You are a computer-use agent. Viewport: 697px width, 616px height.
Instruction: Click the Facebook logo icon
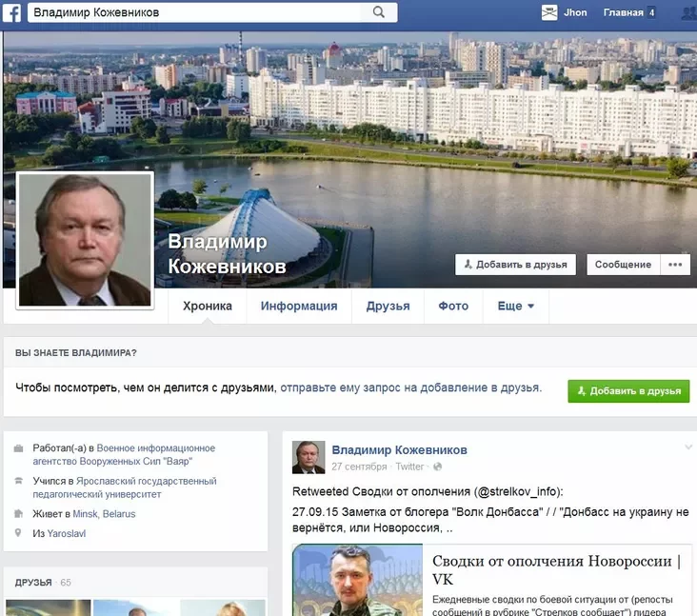[11, 13]
